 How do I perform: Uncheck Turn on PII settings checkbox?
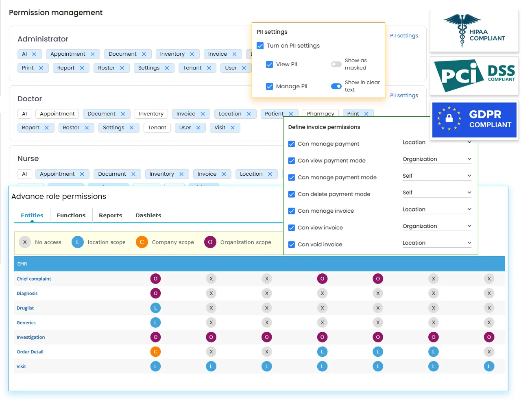(260, 46)
